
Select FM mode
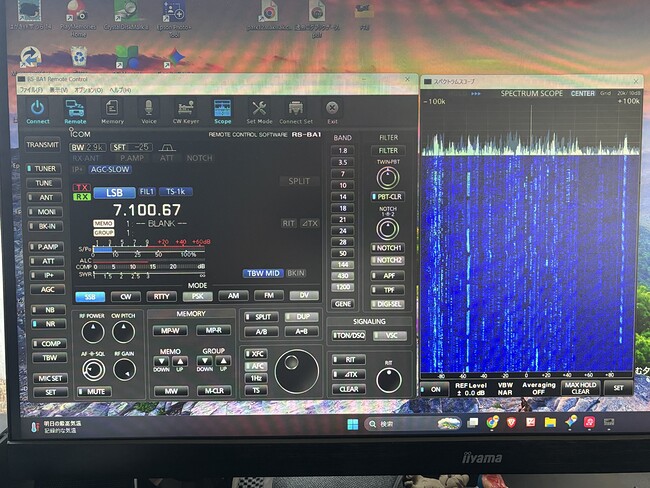tap(269, 295)
